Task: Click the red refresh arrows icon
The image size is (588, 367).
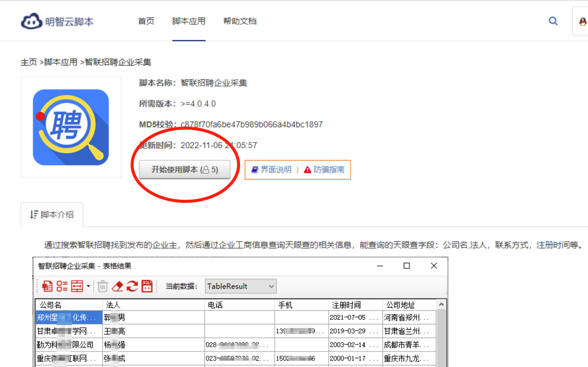Action: pos(132,286)
